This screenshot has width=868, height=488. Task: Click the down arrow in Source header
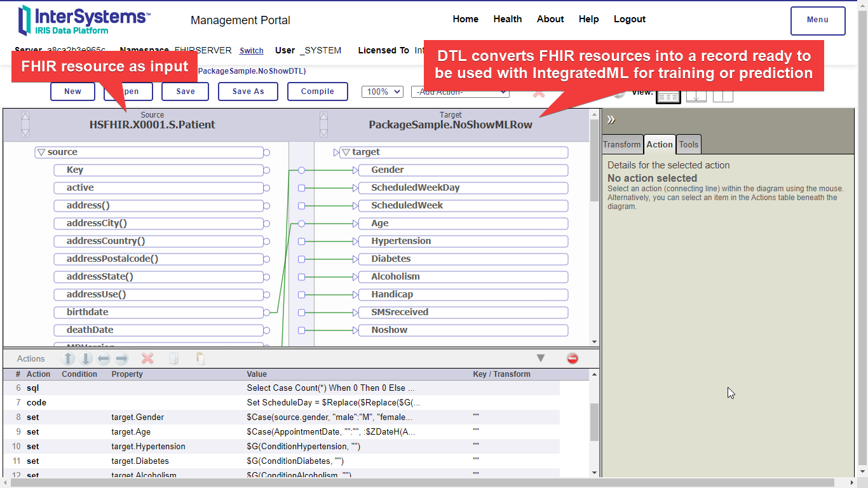(x=25, y=132)
